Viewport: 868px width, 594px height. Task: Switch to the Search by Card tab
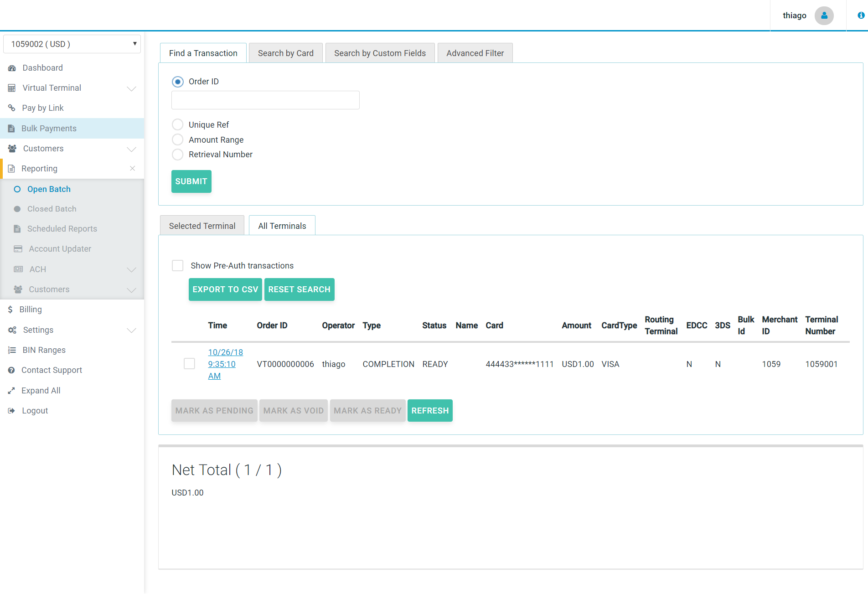(x=285, y=53)
